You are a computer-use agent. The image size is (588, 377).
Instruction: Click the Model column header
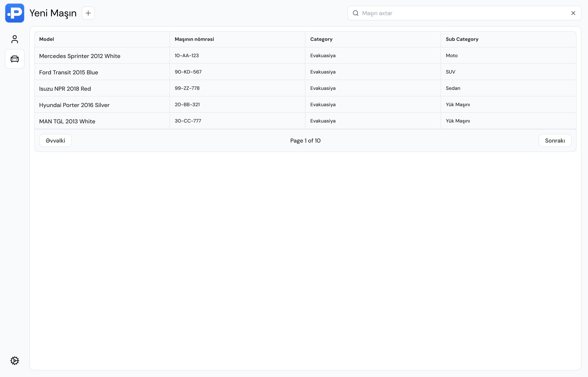tap(47, 39)
